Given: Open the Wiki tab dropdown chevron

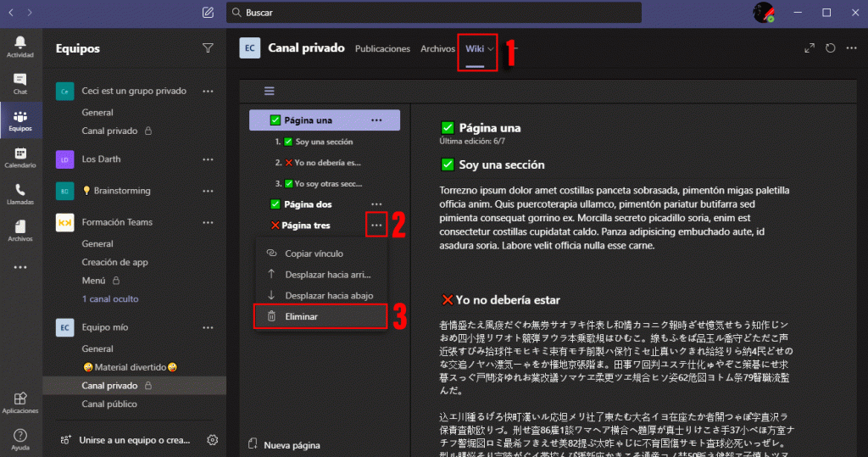Looking at the screenshot, I should coord(491,49).
